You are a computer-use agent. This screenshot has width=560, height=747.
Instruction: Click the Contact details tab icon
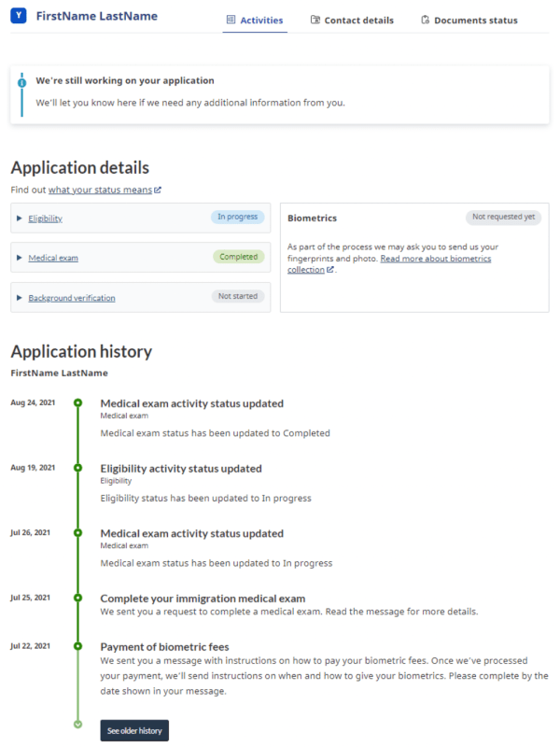315,20
